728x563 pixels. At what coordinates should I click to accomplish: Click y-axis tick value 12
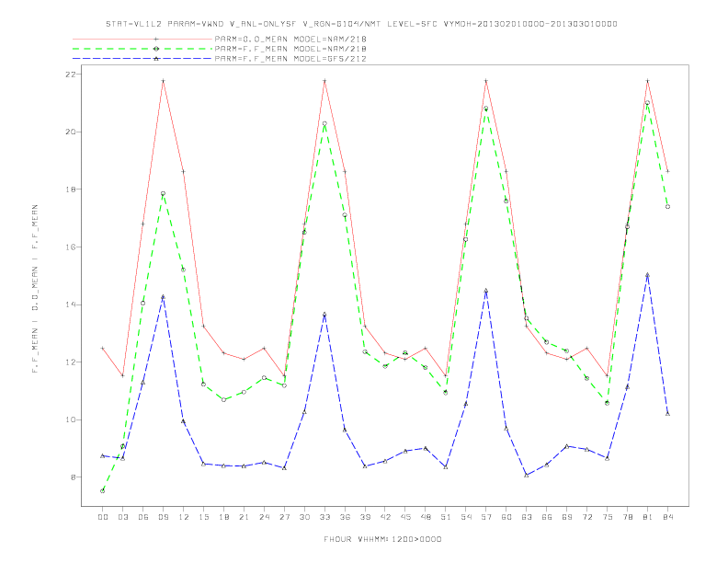pyautogui.click(x=71, y=362)
